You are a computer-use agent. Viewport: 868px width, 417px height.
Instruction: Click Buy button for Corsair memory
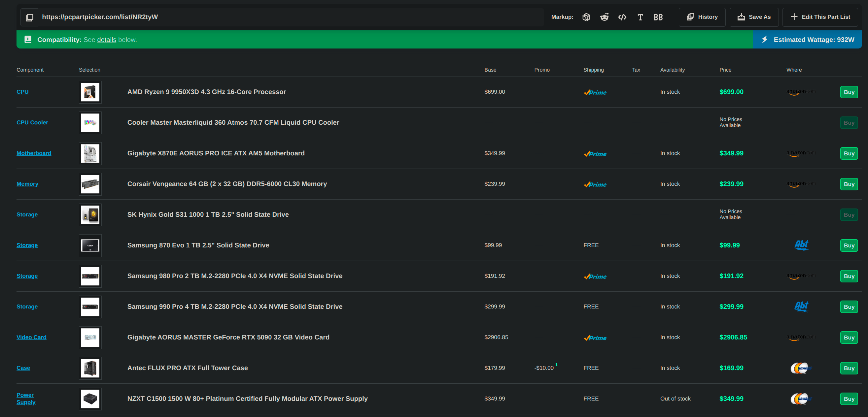pyautogui.click(x=849, y=184)
